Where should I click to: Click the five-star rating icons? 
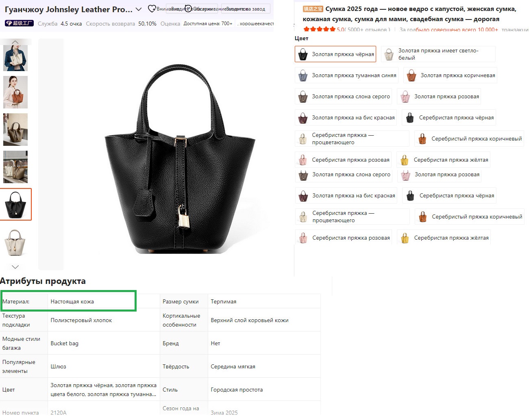tap(319, 29)
